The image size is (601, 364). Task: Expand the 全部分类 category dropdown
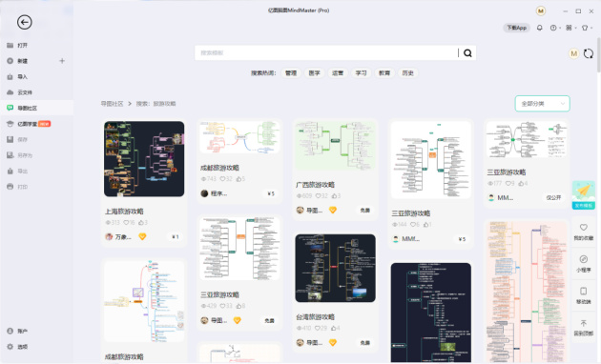tap(543, 104)
